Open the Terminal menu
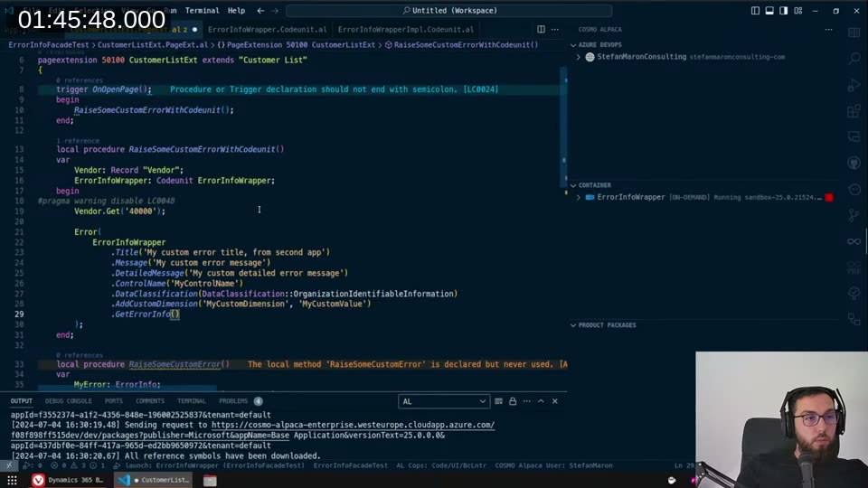Screen dimensions: 868x488 pos(202,11)
